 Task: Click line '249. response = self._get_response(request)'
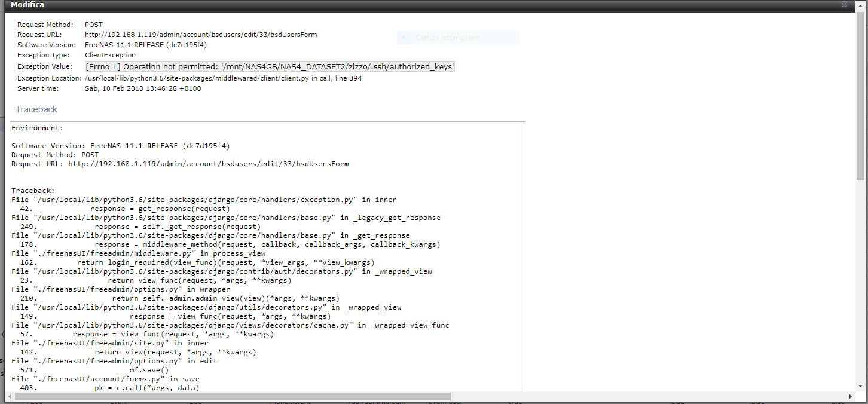point(140,227)
